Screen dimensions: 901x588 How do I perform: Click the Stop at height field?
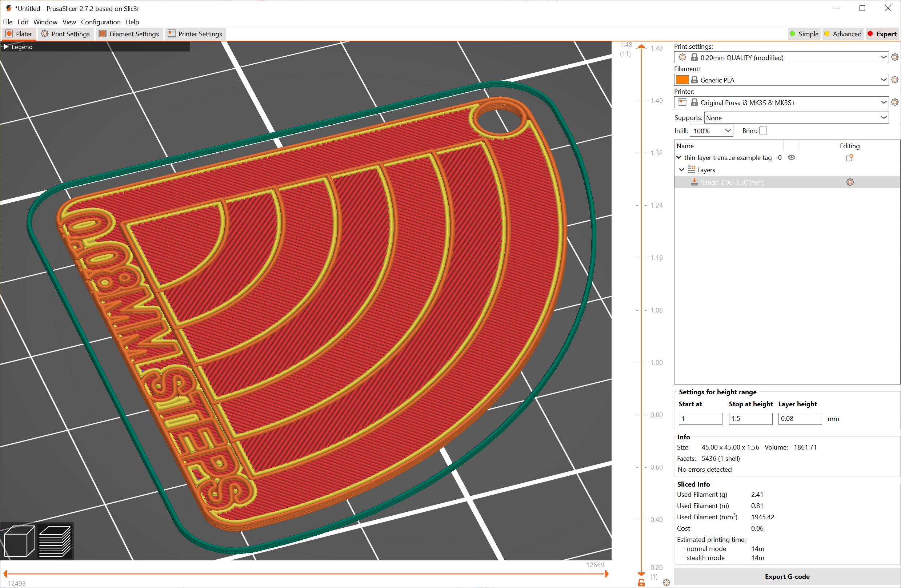point(750,419)
